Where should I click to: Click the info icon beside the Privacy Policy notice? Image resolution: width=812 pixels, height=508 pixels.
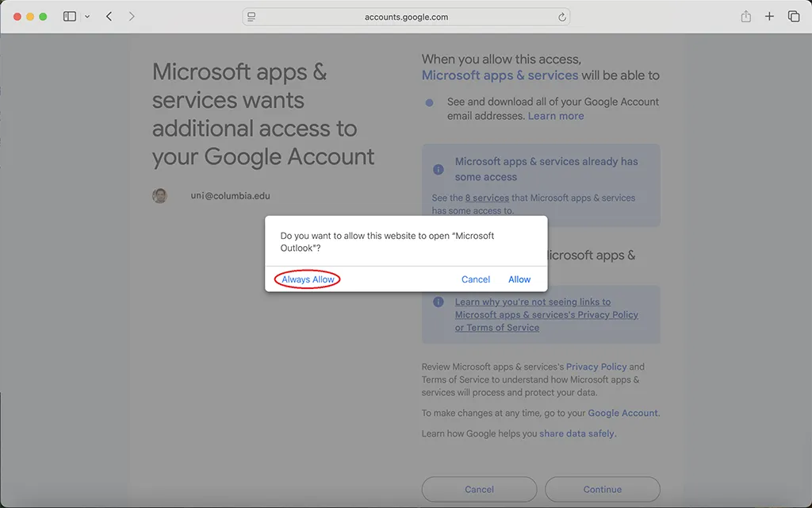[x=438, y=302]
